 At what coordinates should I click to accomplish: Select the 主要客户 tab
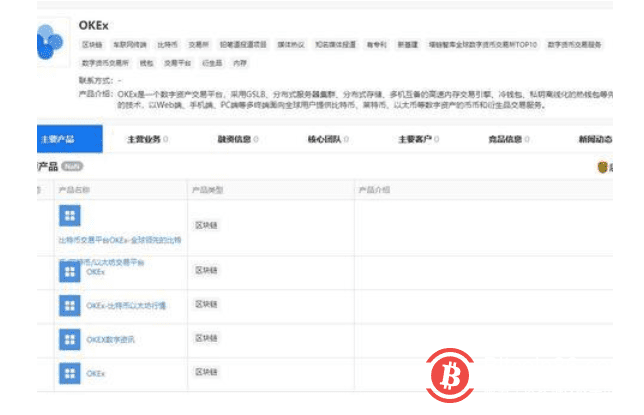pyautogui.click(x=419, y=139)
